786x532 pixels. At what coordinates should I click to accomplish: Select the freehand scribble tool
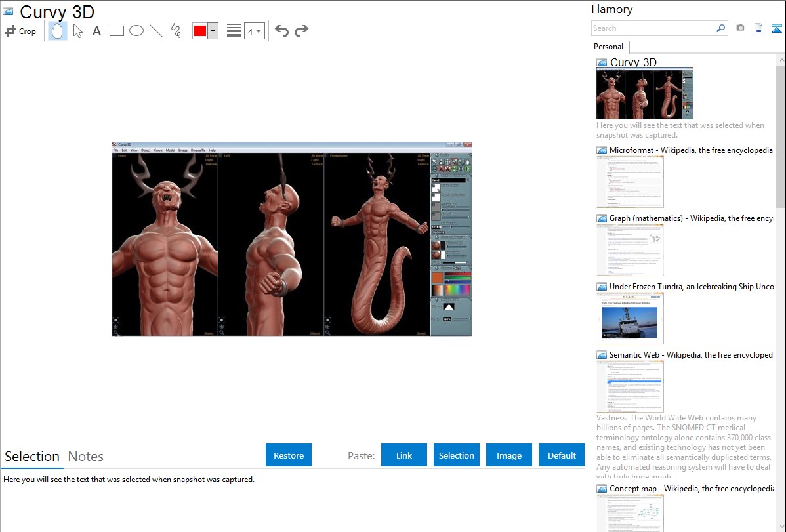pos(176,31)
